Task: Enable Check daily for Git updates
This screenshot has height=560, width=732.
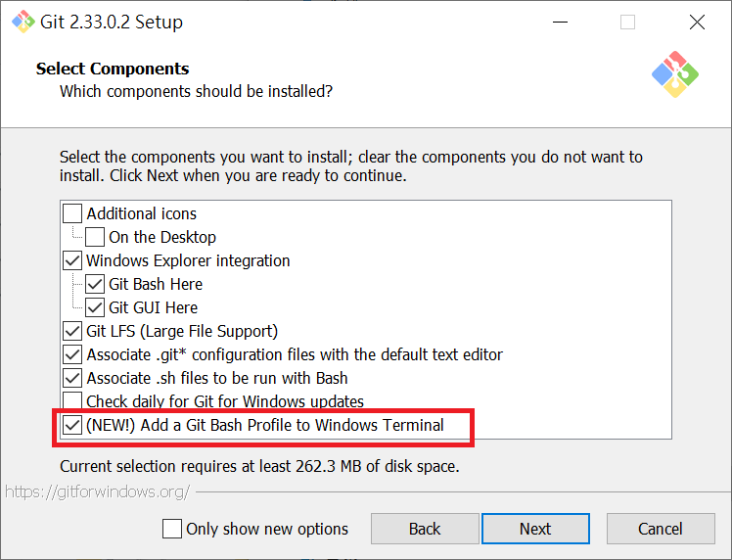Action: click(x=72, y=401)
